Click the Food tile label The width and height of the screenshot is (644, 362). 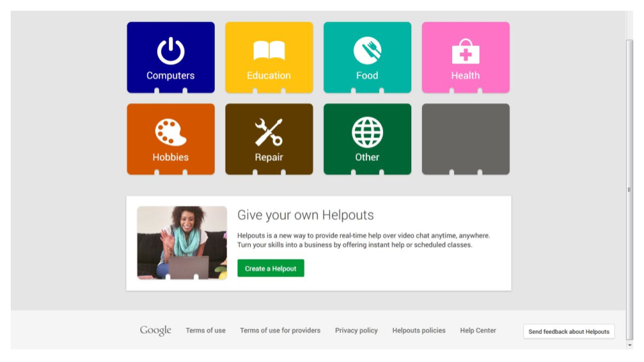(367, 76)
